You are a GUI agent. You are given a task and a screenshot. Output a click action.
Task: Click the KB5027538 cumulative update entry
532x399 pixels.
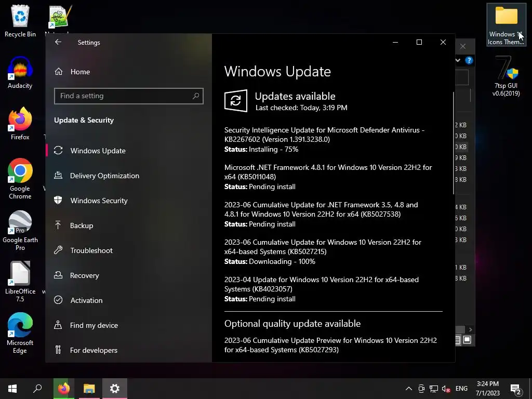point(321,209)
